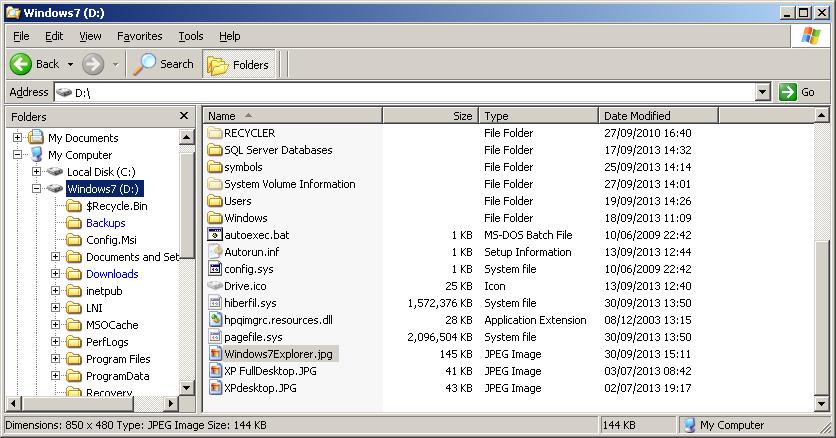Screen dimensions: 836x438
Task: Expand the Downloads folder node
Action: coord(55,273)
